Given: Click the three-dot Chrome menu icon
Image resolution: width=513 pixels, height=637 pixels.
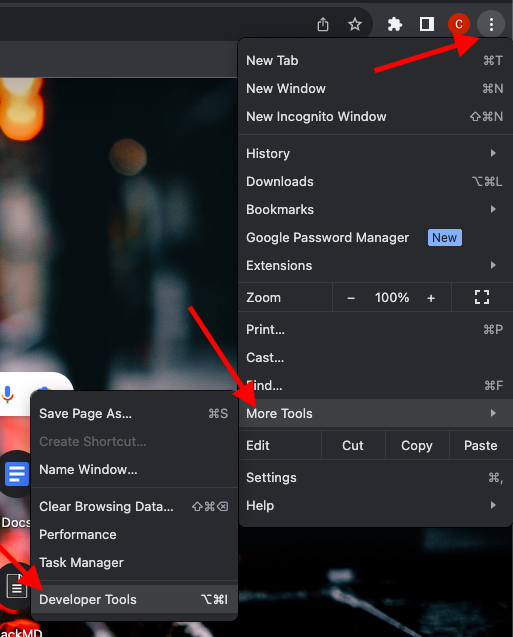Looking at the screenshot, I should pos(491,24).
